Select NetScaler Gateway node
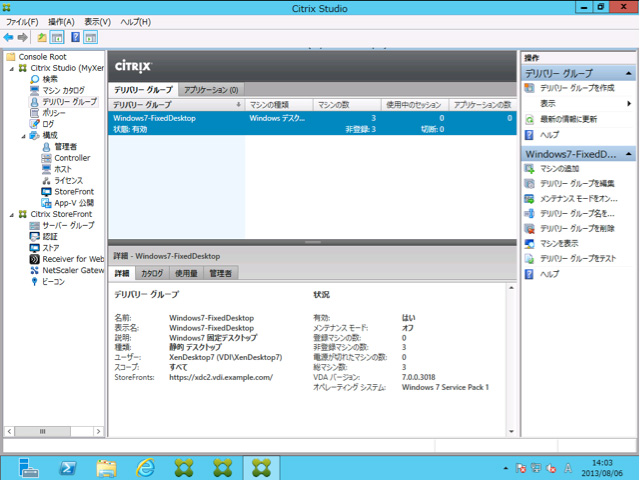Screen dimensions: 640x480 [x=73, y=270]
